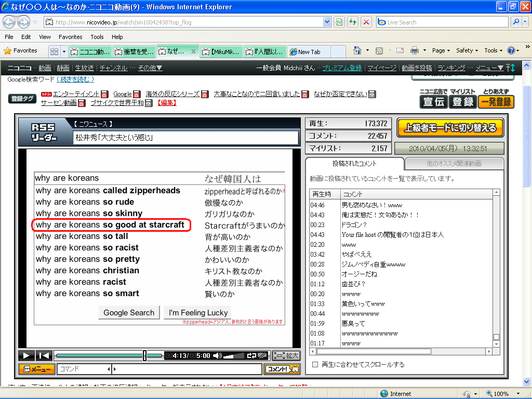Click the comment text input field
Viewport: 532px width, 399px height.
coord(188,369)
